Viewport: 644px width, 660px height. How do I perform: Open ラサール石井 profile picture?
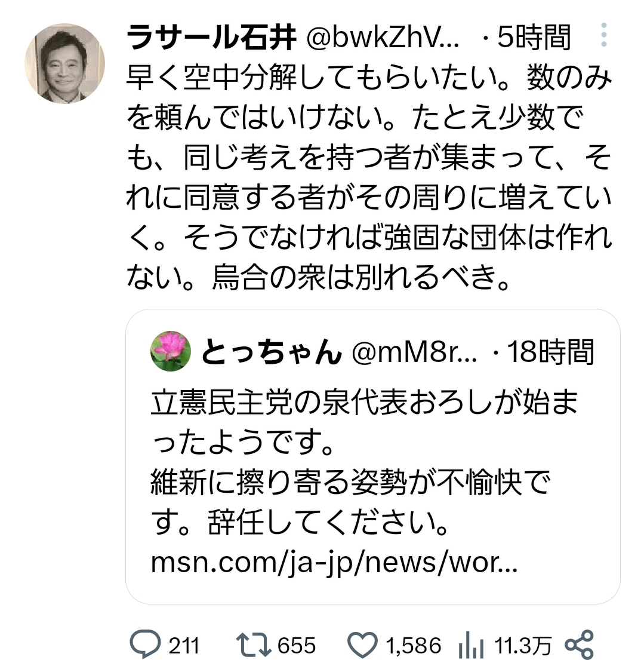coord(65,63)
